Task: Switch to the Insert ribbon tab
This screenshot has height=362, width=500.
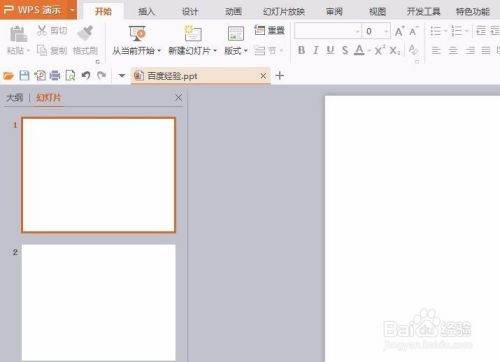Action: (146, 12)
